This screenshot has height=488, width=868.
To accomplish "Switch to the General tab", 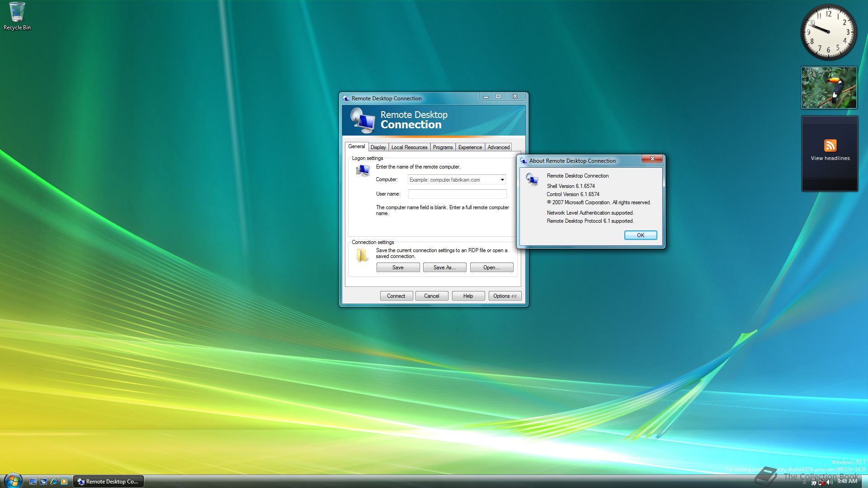I will (x=356, y=146).
